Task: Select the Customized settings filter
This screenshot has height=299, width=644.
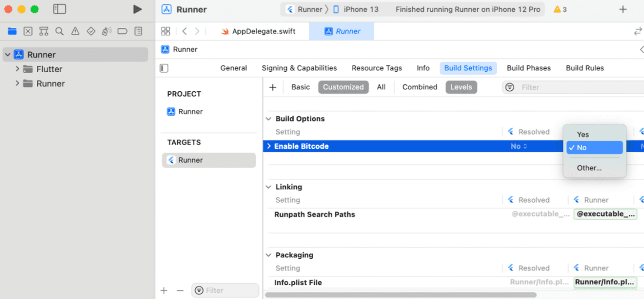Action: pyautogui.click(x=343, y=87)
